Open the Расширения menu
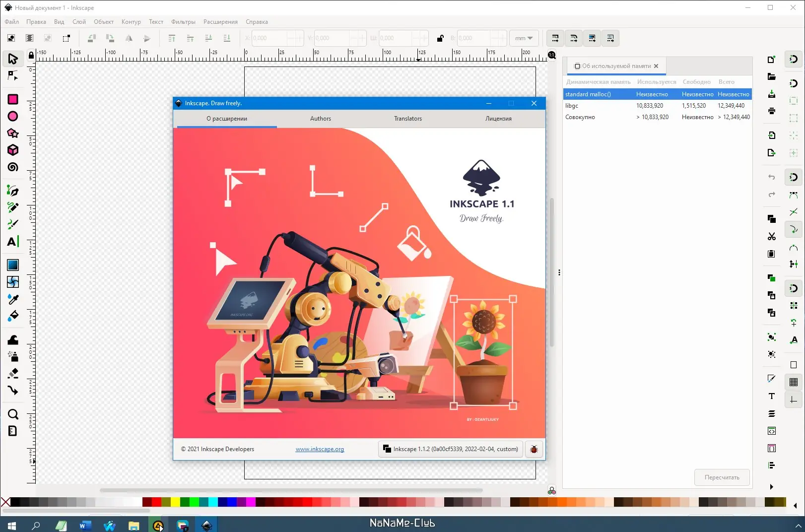 220,22
